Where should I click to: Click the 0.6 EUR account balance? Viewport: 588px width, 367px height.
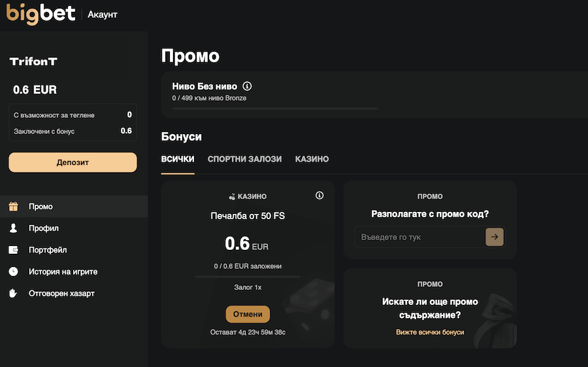[35, 90]
